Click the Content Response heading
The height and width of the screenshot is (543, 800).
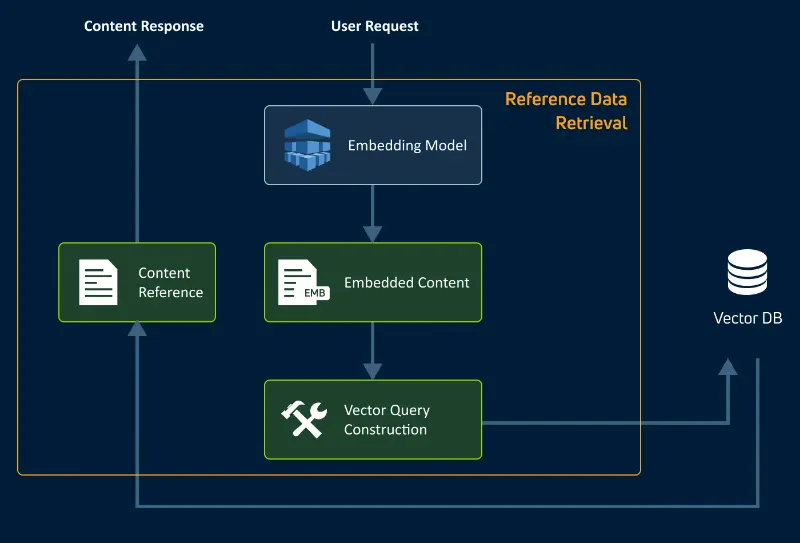tap(144, 26)
